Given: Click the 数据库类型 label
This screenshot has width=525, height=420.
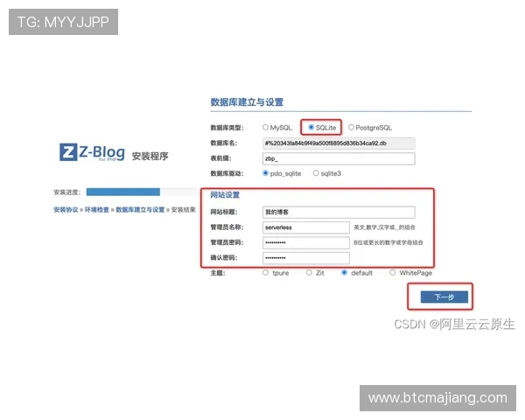Looking at the screenshot, I should [x=227, y=128].
